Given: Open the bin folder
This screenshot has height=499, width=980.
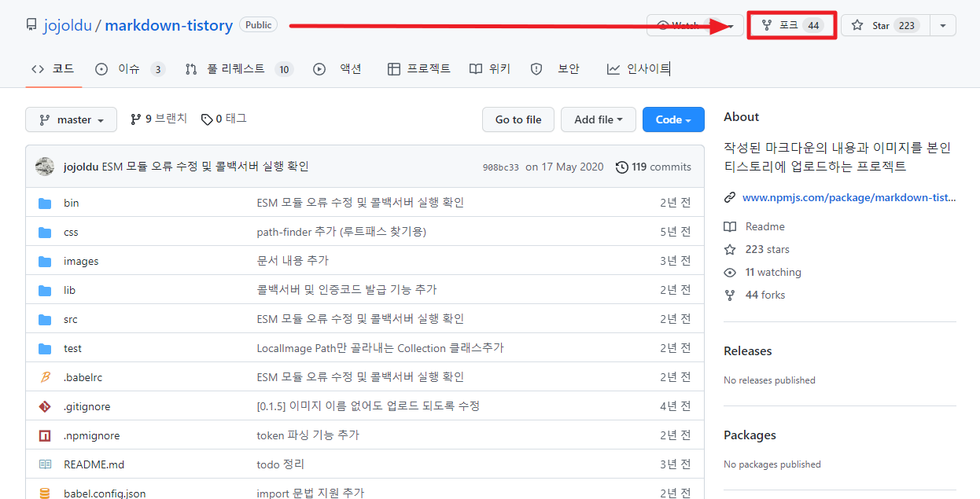Looking at the screenshot, I should pos(72,203).
